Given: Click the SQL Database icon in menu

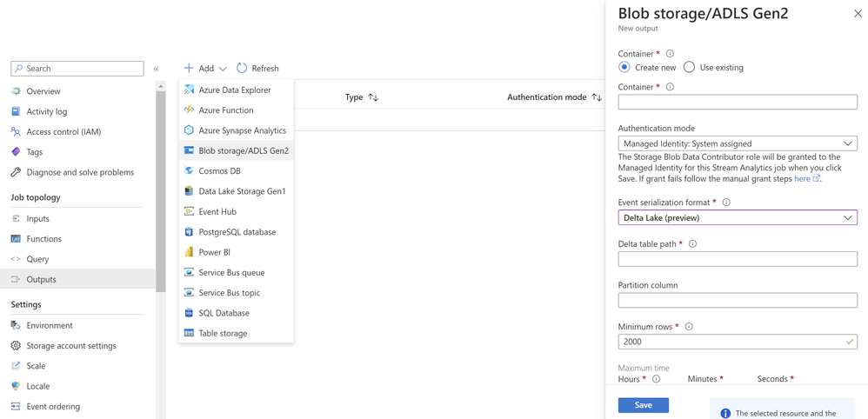Looking at the screenshot, I should tap(190, 313).
